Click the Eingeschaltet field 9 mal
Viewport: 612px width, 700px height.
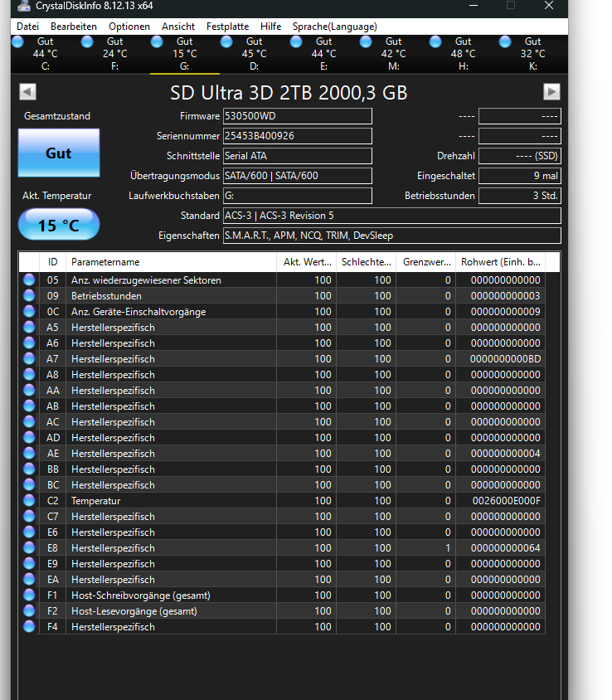(x=520, y=176)
